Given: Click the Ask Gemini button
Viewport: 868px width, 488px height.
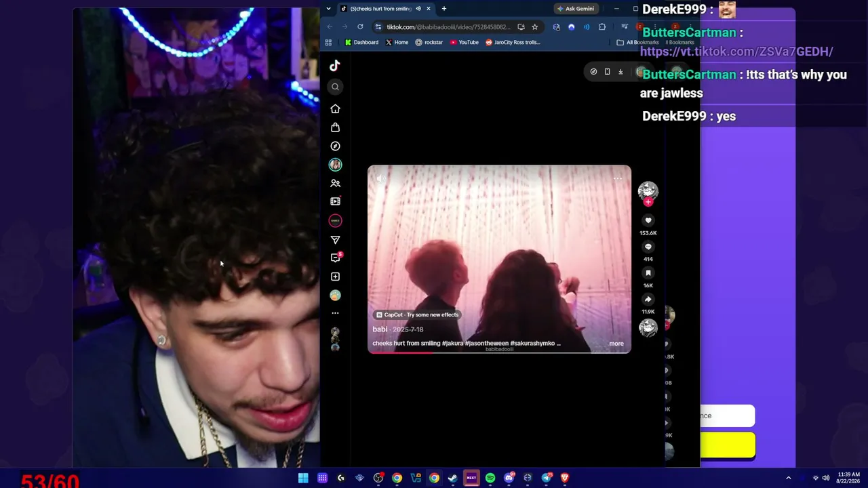Looking at the screenshot, I should coord(576,9).
